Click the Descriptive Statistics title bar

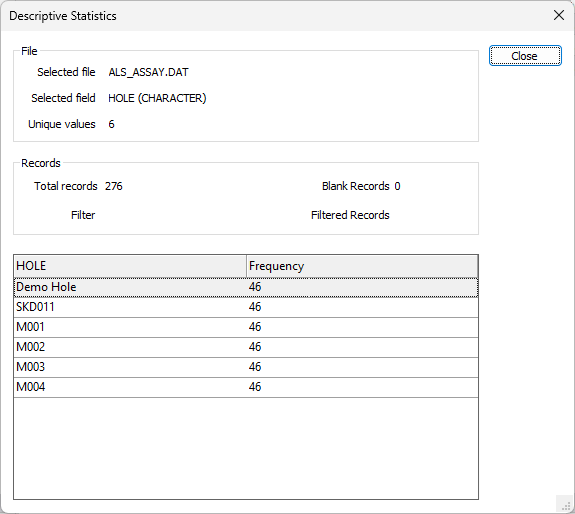coord(275,16)
